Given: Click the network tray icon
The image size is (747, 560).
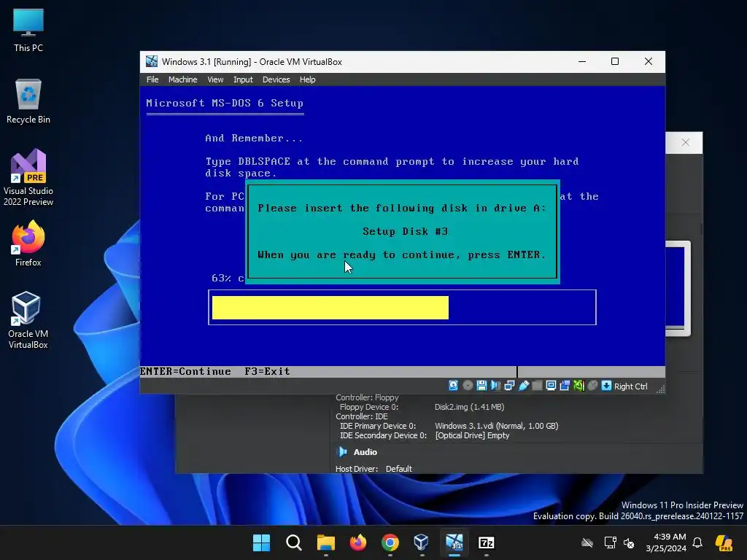Looking at the screenshot, I should 611,542.
